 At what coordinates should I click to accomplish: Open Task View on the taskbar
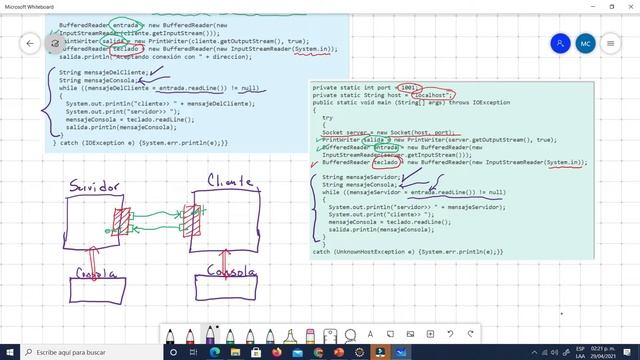click(x=193, y=352)
